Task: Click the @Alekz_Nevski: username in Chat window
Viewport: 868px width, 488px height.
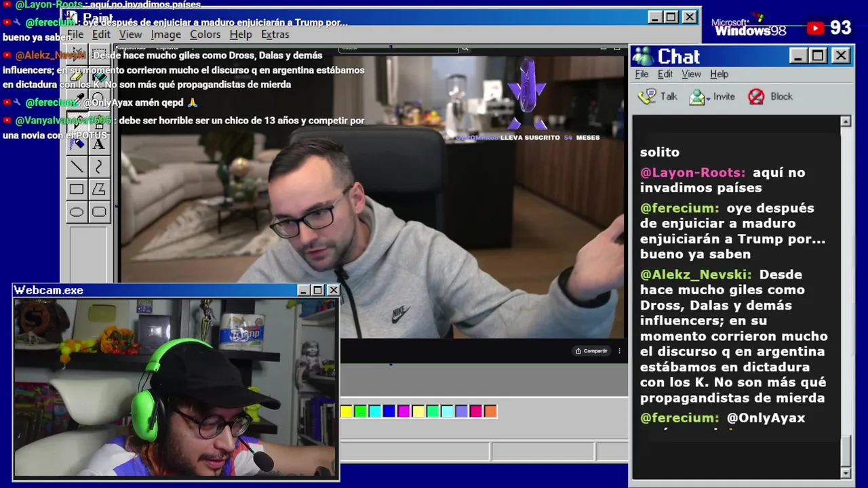Action: coord(696,274)
